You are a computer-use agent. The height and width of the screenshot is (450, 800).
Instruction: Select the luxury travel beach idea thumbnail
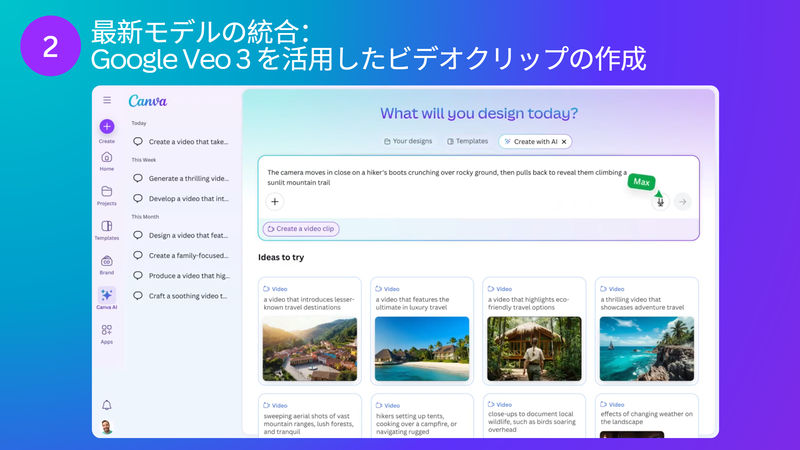pyautogui.click(x=422, y=348)
